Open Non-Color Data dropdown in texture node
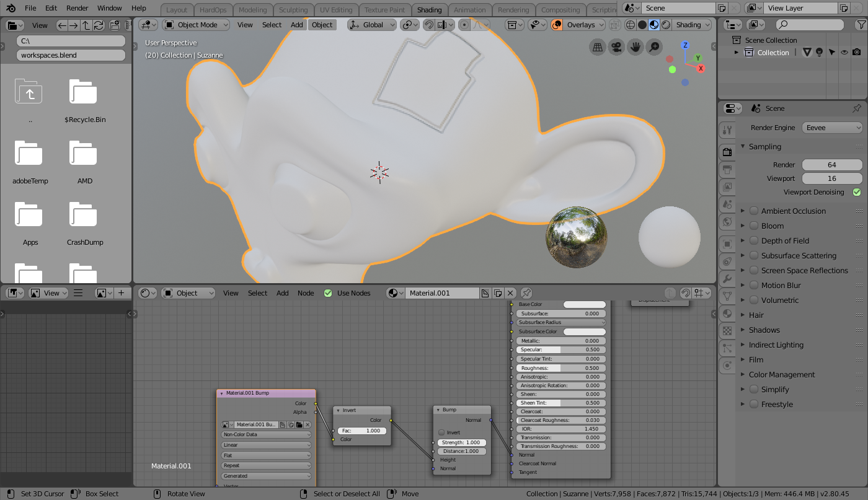868x500 pixels. click(x=267, y=434)
